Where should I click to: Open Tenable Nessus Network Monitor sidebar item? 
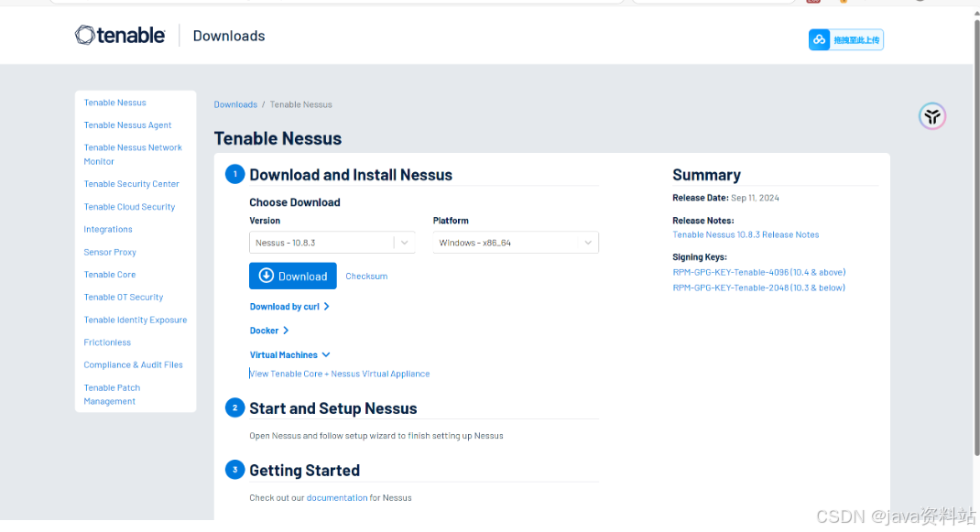tap(133, 155)
